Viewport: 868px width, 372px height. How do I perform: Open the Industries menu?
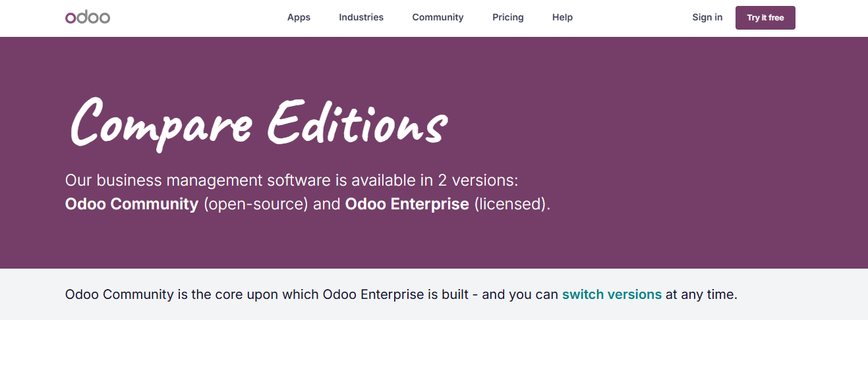point(361,17)
